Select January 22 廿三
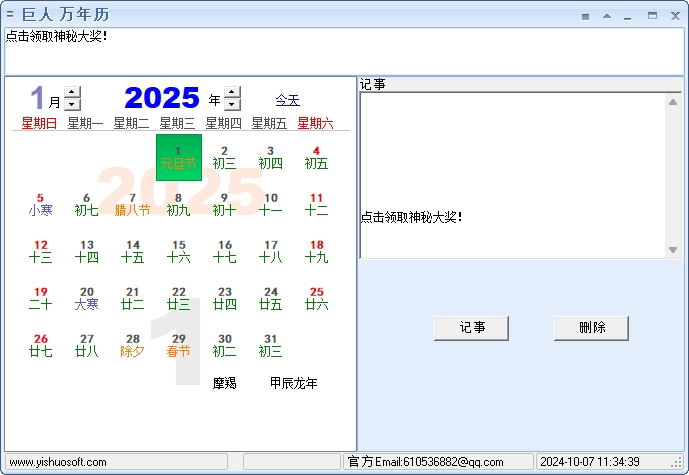This screenshot has height=475, width=689. pos(179,298)
